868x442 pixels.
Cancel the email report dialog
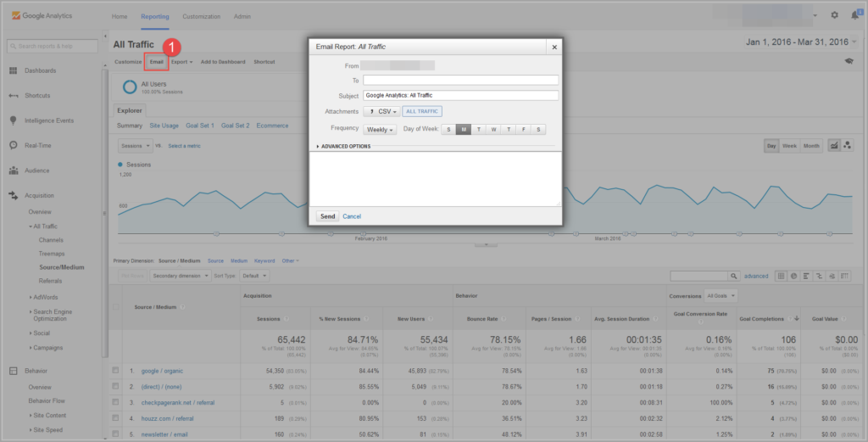[x=352, y=216]
